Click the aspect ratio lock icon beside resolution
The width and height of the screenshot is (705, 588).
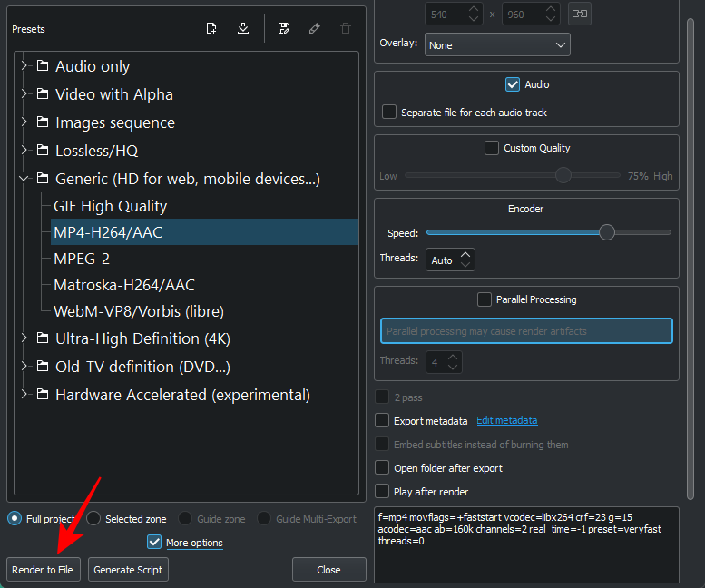pyautogui.click(x=580, y=14)
